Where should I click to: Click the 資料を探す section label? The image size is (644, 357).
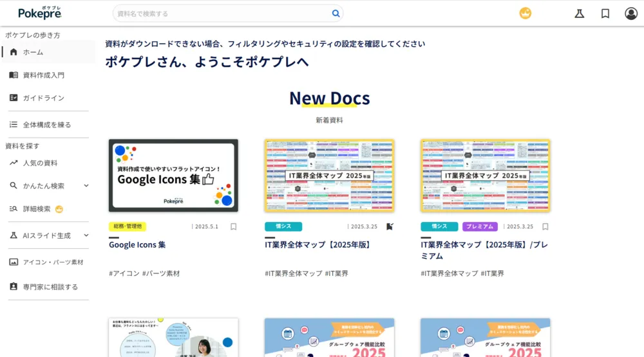[x=22, y=146]
